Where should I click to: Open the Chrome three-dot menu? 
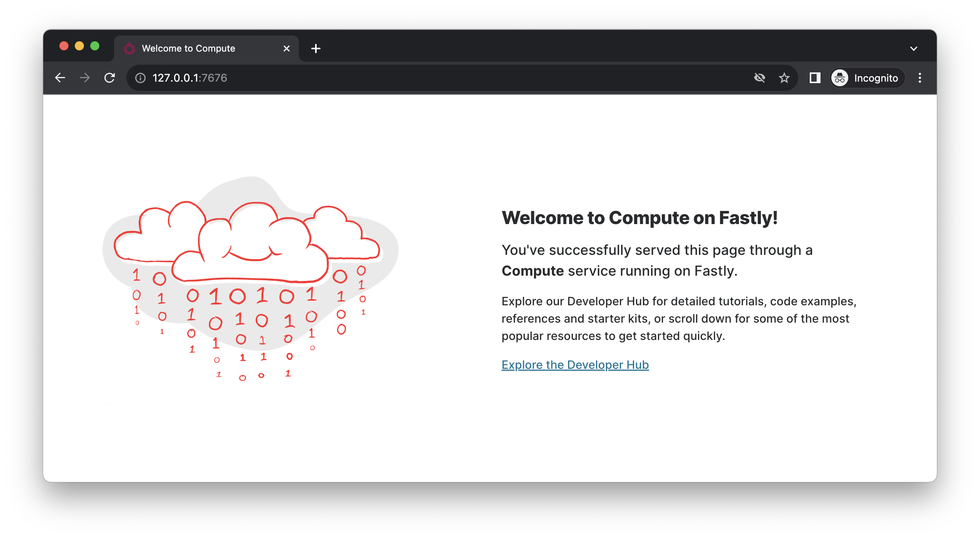coord(920,78)
